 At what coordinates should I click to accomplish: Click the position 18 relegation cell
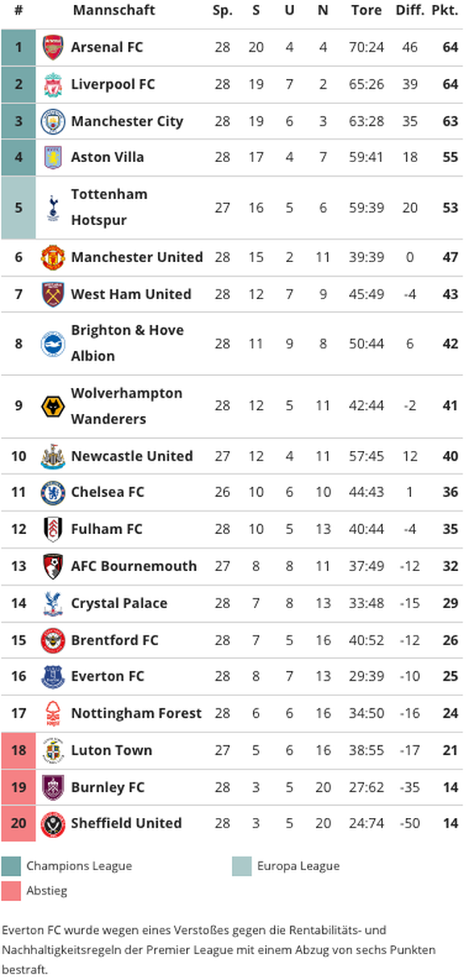(x=19, y=751)
